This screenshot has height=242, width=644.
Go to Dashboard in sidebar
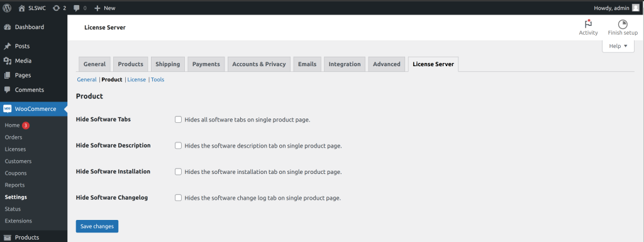30,27
